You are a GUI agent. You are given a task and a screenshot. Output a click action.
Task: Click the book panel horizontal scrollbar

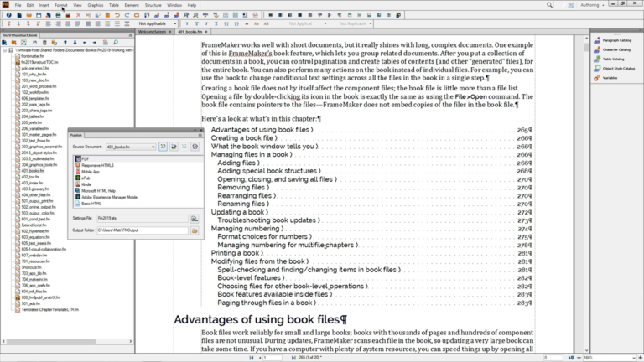[51, 341]
